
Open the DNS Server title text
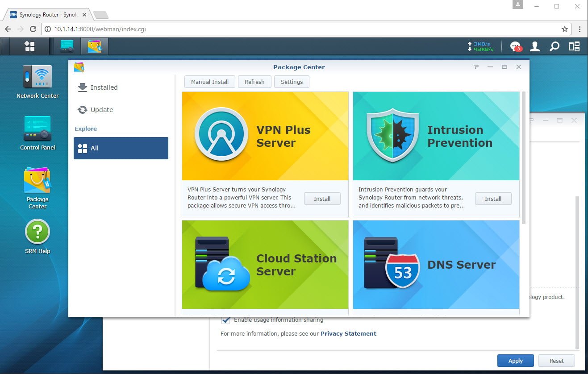[462, 264]
